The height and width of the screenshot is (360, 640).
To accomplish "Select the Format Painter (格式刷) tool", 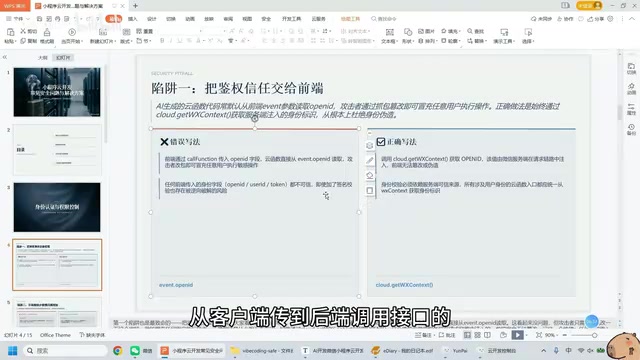I will click(x=47, y=36).
